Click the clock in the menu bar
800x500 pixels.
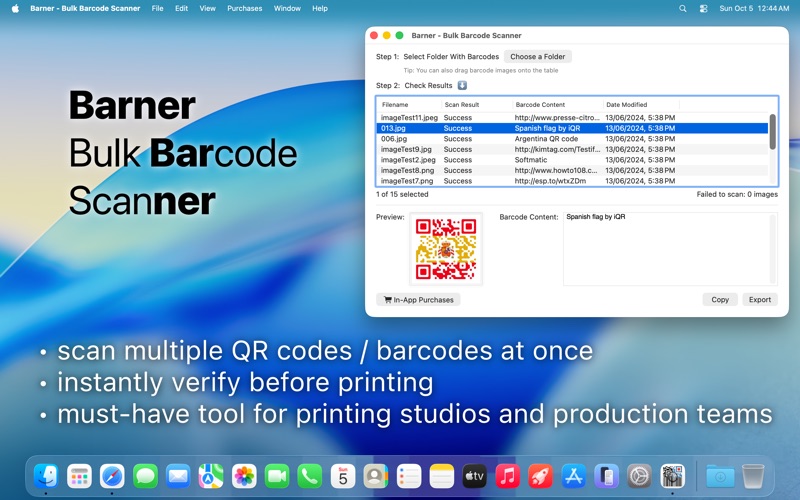pyautogui.click(x=754, y=8)
